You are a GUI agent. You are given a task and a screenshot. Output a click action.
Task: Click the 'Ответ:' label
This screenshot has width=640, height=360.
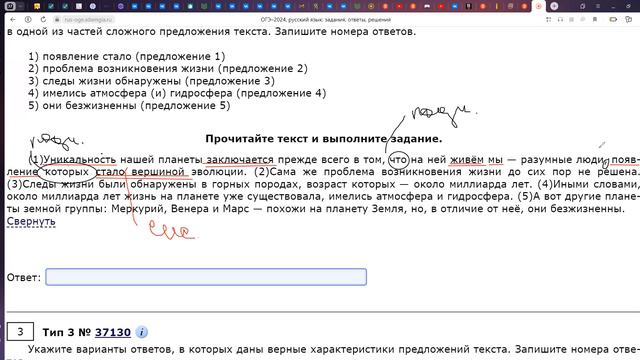(24, 278)
